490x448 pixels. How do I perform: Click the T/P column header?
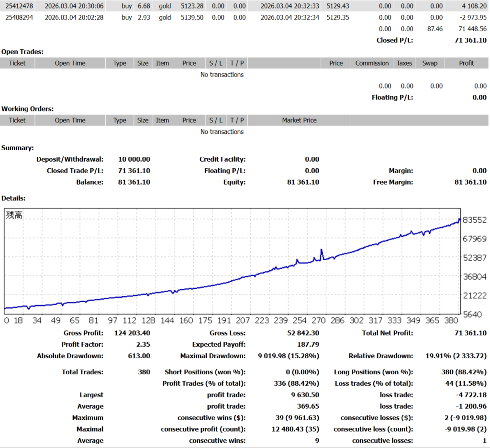(236, 63)
